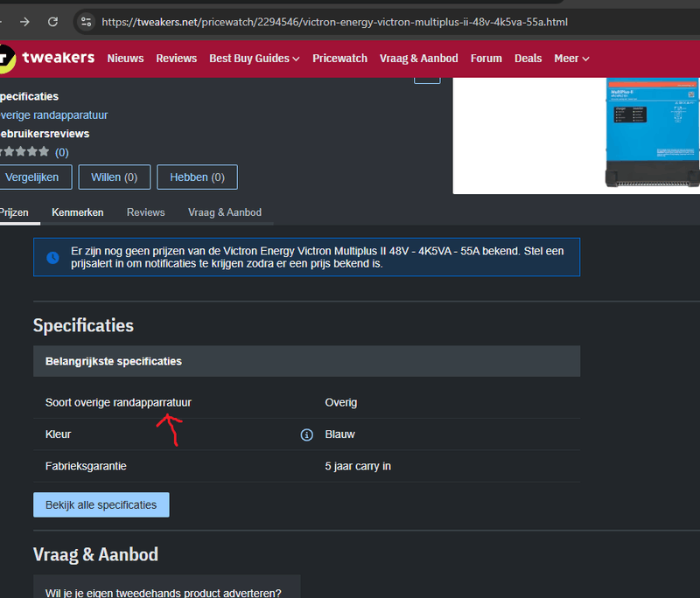Click the info icon beside Kleur
Image resolution: width=700 pixels, height=598 pixels.
307,435
